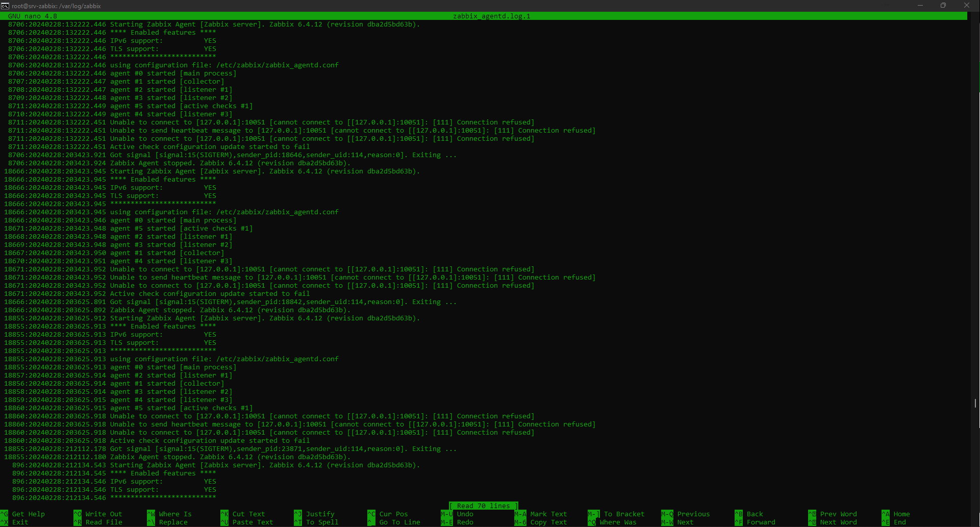Click the PID 18857 'listener #1' log line
The height and width of the screenshot is (527, 980).
point(118,375)
